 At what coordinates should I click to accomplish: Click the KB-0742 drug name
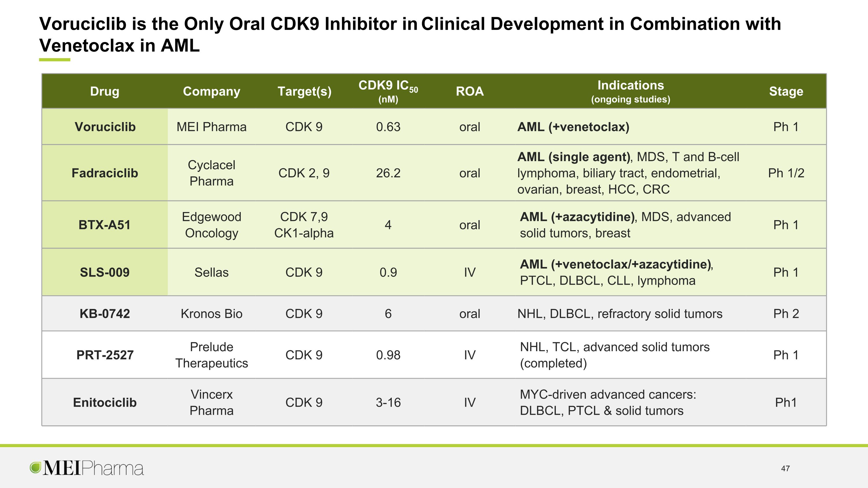pos(105,314)
